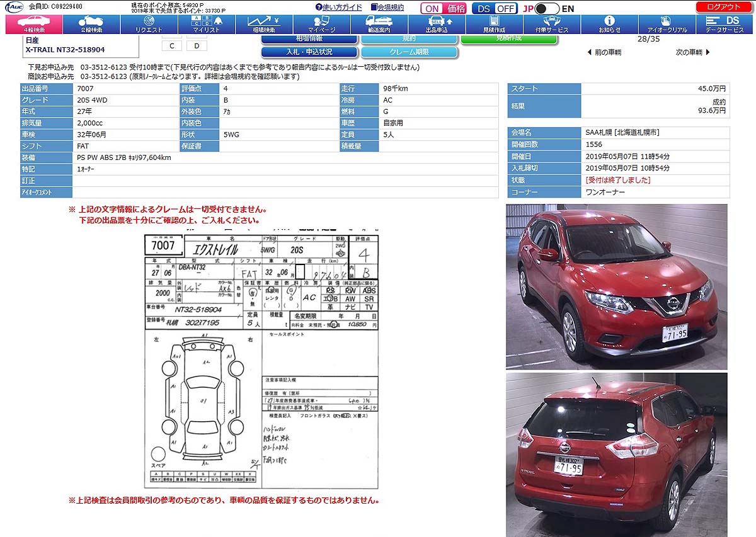
Task: Toggle 価格 price display ON switch
Action: 444,8
